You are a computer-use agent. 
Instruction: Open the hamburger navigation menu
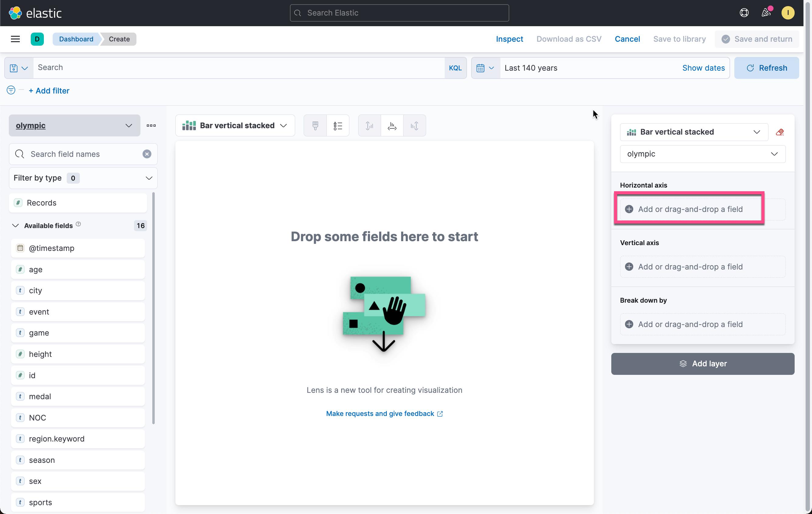pyautogui.click(x=16, y=39)
